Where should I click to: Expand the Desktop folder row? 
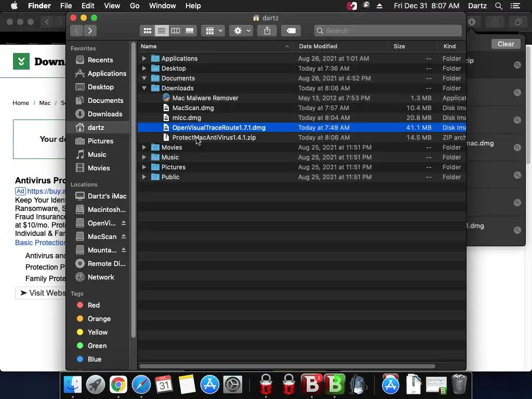click(144, 68)
